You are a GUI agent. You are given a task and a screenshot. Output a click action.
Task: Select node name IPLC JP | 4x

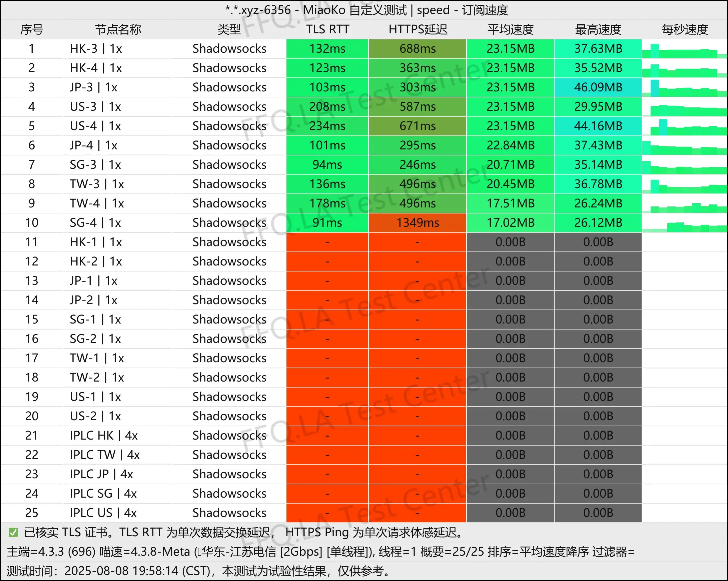pos(101,474)
